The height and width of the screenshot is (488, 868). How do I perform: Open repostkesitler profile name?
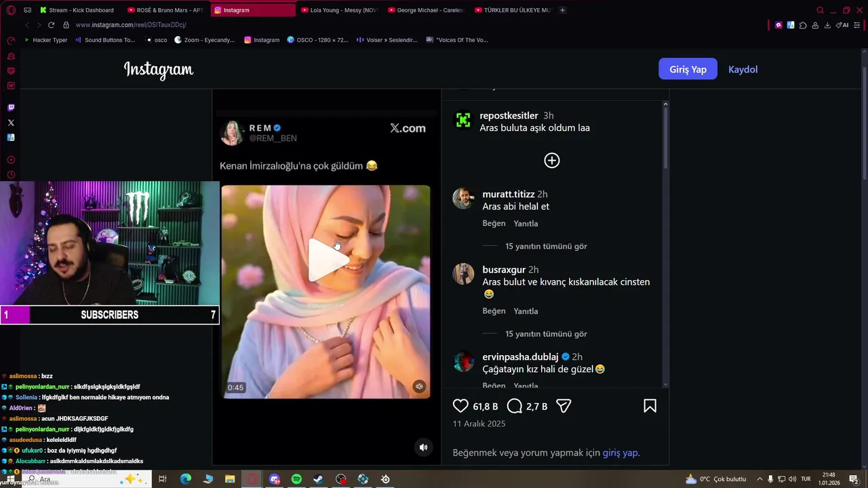pos(509,116)
